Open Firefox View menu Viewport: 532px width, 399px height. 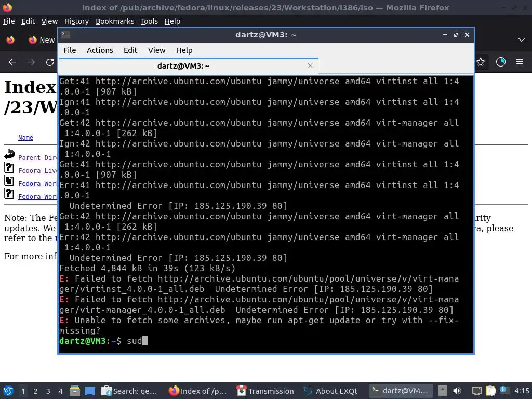pos(49,21)
